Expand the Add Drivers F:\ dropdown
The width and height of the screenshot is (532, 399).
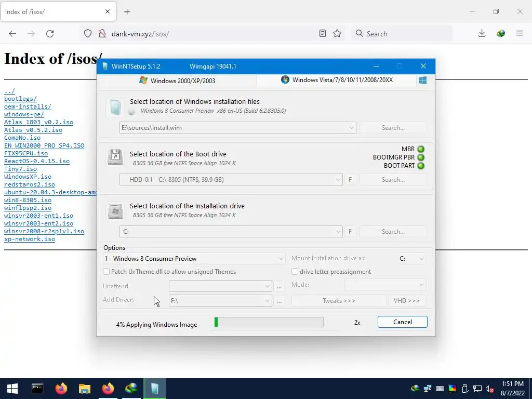(x=268, y=301)
